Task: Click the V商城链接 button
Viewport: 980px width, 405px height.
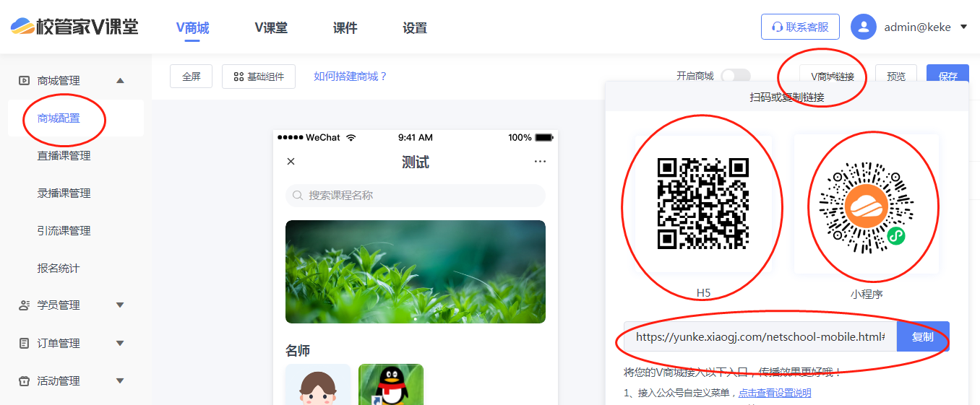Action: coord(832,77)
